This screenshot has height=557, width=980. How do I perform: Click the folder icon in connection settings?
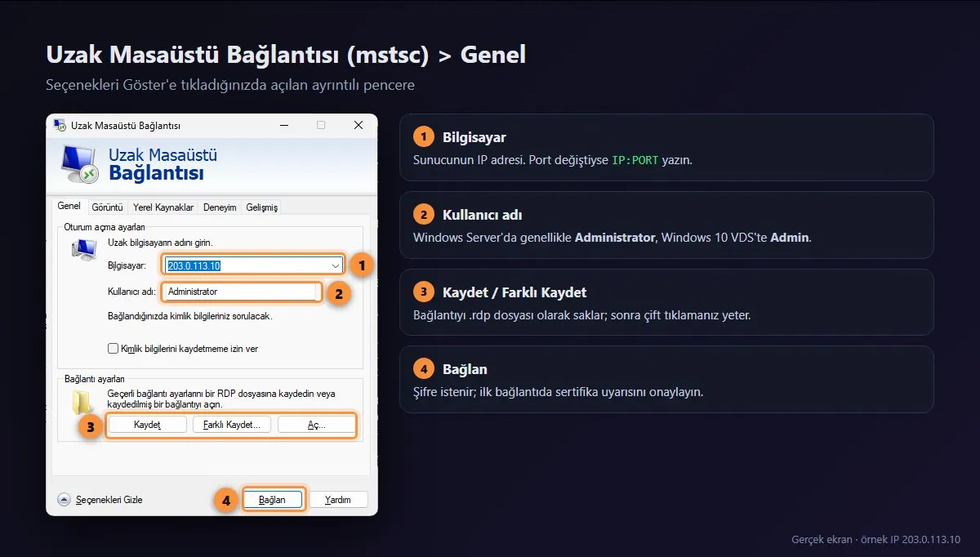click(82, 403)
